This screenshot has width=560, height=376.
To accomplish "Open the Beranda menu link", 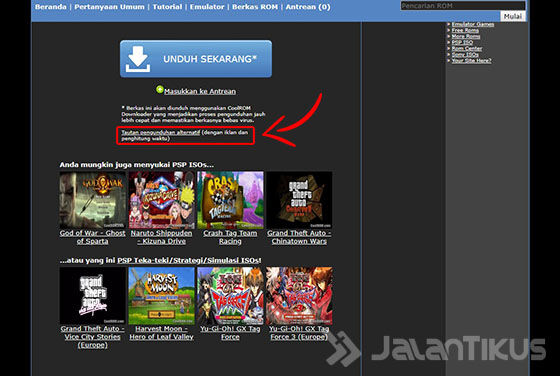I will (50, 7).
